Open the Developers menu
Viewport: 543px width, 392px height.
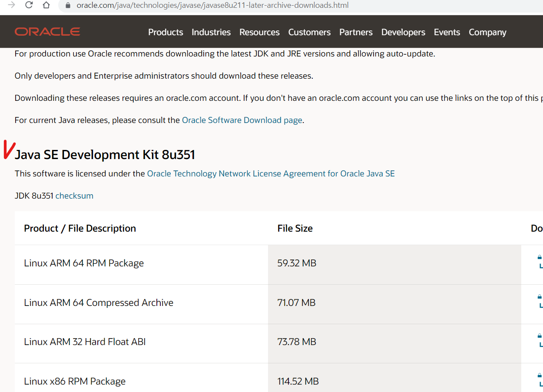pos(403,32)
